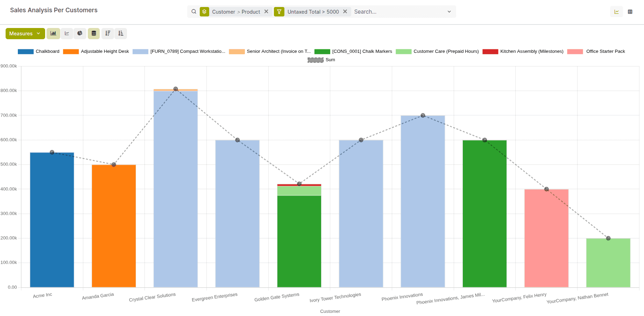Click the layers icon on Customer > Product facet

click(204, 12)
